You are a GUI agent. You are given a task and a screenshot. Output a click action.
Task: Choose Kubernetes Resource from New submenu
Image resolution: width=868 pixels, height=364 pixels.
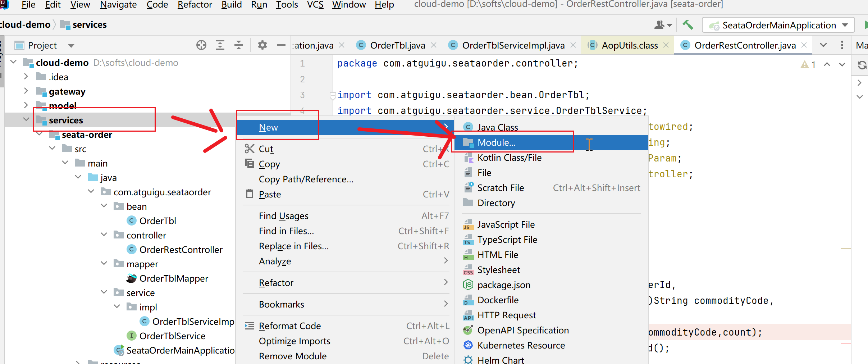click(551, 345)
